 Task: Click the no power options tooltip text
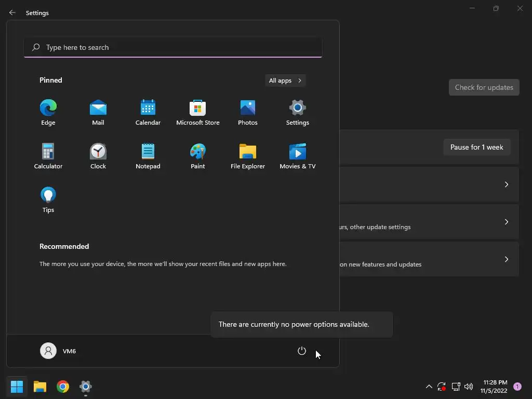click(x=294, y=324)
